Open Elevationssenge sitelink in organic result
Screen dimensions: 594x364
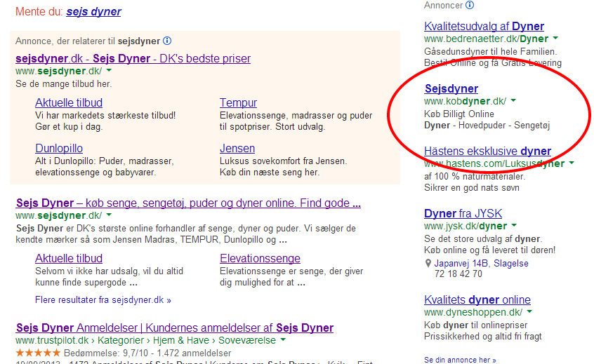pyautogui.click(x=260, y=259)
